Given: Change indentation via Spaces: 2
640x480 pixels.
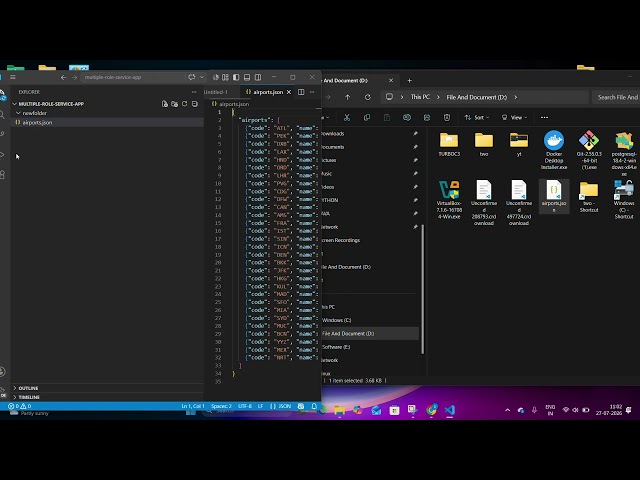Looking at the screenshot, I should pyautogui.click(x=221, y=406).
